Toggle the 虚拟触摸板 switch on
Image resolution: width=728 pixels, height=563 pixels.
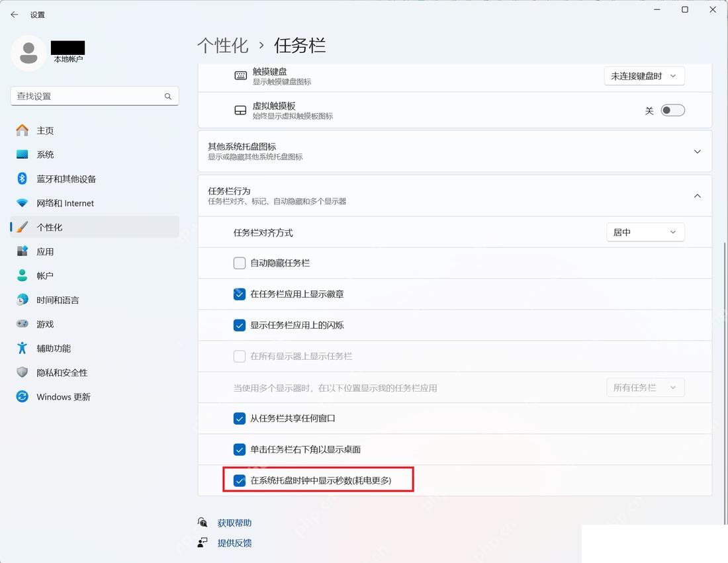point(673,110)
